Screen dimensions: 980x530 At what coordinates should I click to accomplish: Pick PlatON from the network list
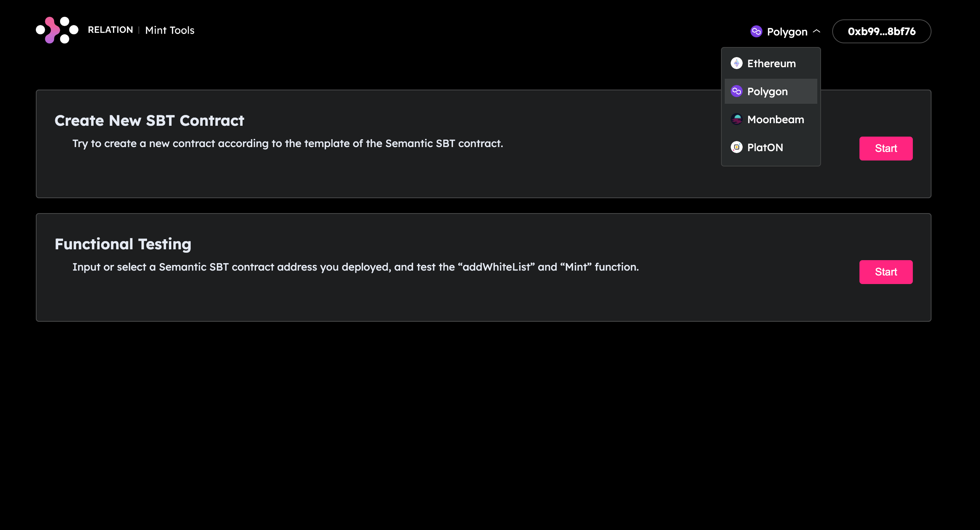click(x=765, y=148)
